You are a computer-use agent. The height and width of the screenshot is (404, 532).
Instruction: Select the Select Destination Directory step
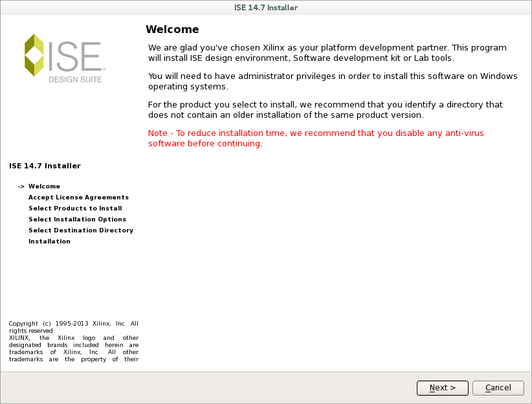pos(81,230)
